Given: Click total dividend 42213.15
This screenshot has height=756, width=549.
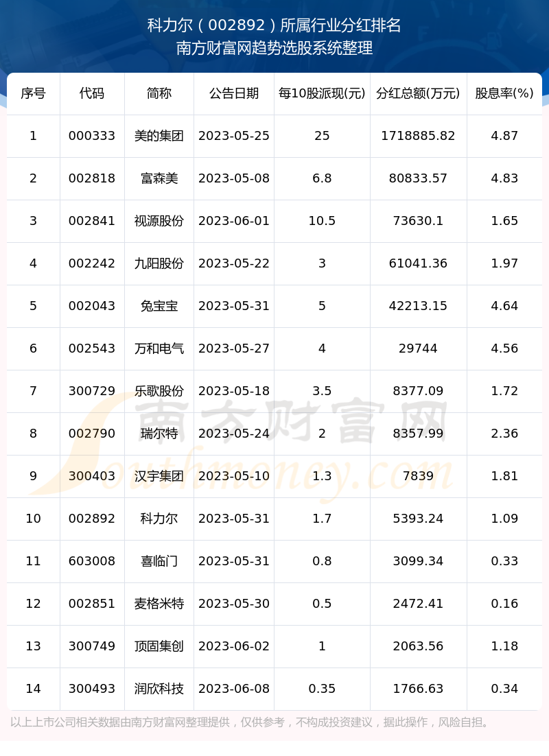Looking at the screenshot, I should 418,306.
